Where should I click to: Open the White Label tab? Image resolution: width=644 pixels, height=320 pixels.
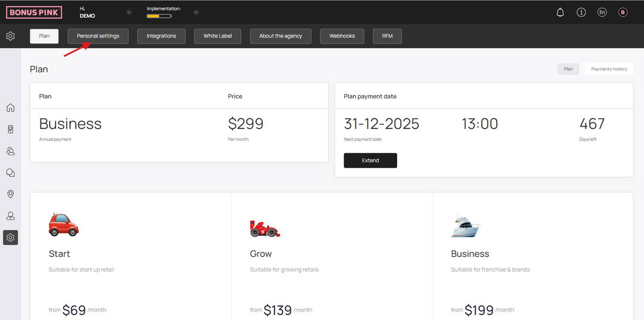pyautogui.click(x=218, y=36)
